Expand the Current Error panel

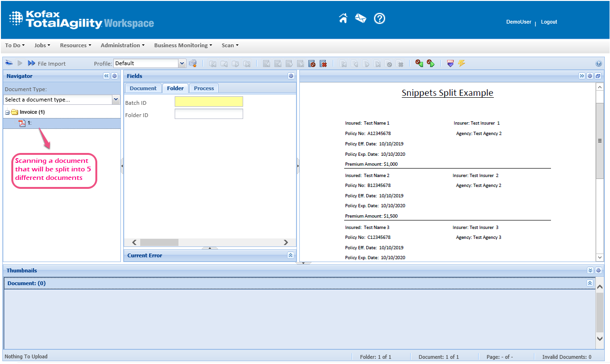(x=290, y=255)
